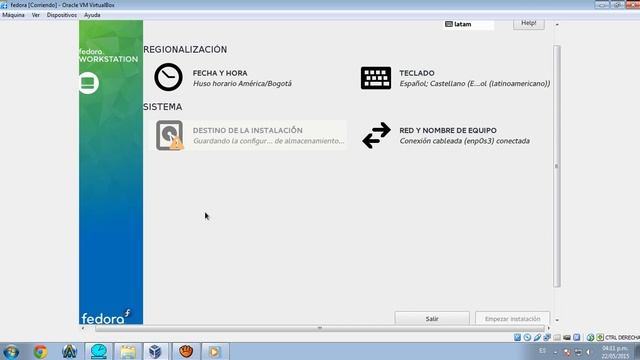Click the CTRL DERECHA host key label
This screenshot has width=640, height=360.
622,338
